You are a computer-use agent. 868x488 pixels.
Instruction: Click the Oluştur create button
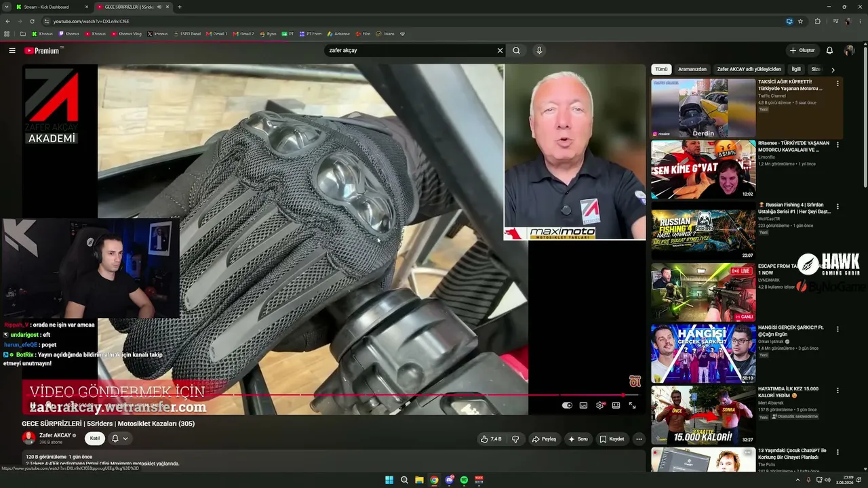[802, 50]
